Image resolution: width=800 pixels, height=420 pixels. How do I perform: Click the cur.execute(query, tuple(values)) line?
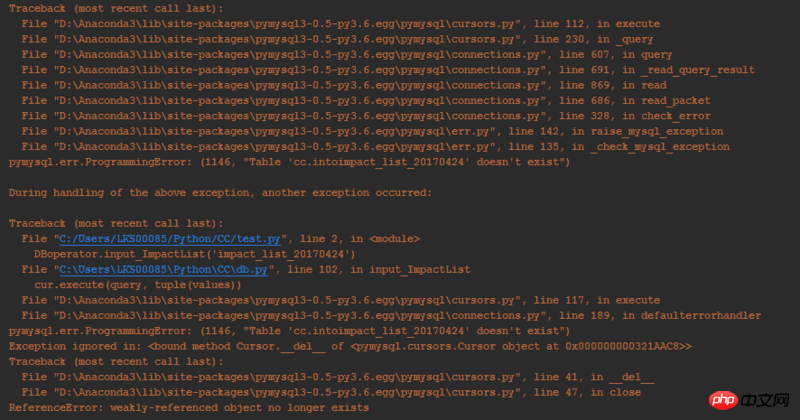coord(138,285)
